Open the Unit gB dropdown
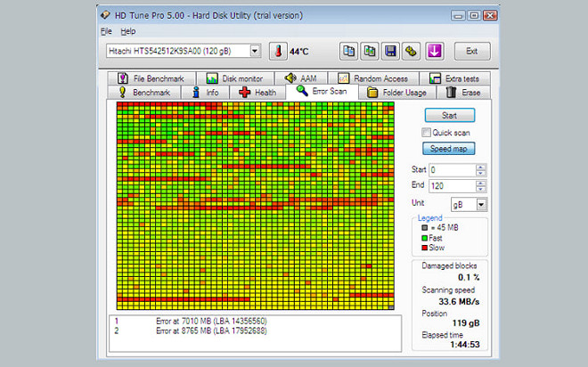 [482, 204]
